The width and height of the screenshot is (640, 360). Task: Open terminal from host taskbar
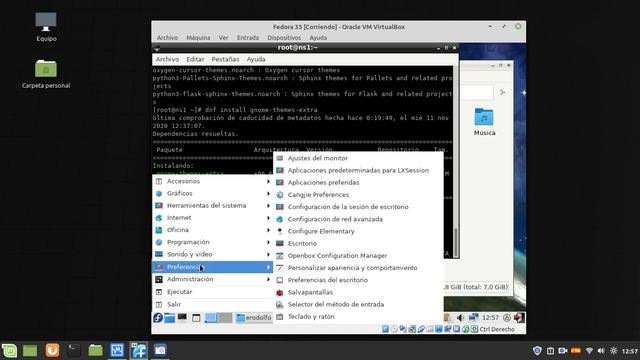74,350
